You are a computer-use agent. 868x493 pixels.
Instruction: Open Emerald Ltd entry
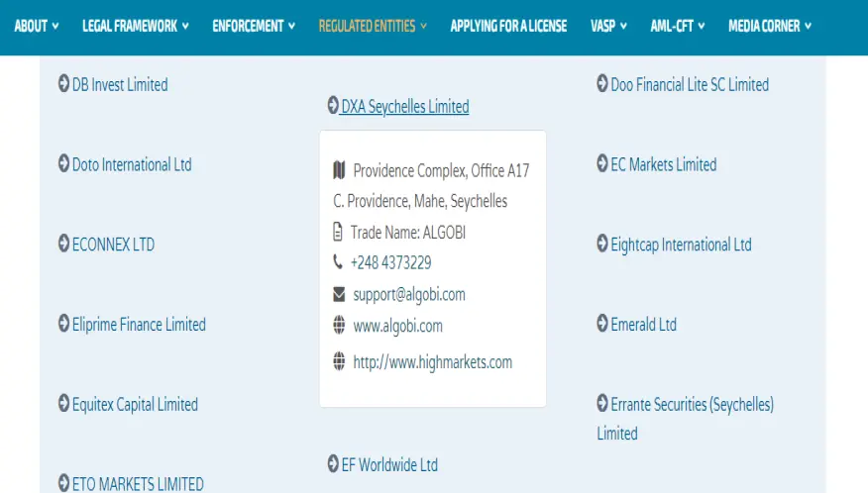[x=644, y=325]
